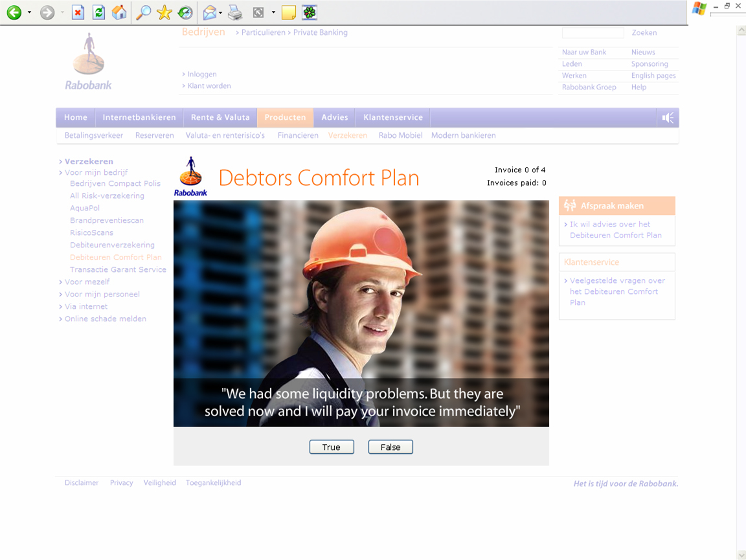This screenshot has width=746, height=560.
Task: Click the fullscreen size icon
Action: (x=258, y=12)
